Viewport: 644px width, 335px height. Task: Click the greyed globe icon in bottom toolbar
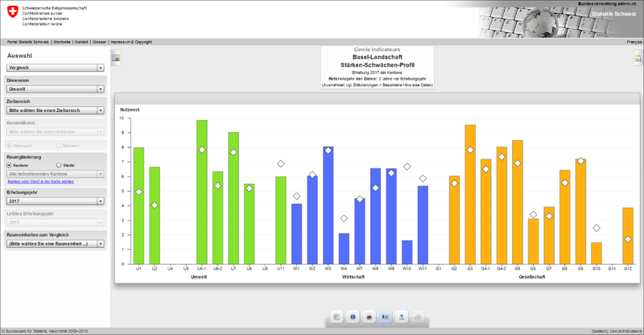[x=418, y=317]
